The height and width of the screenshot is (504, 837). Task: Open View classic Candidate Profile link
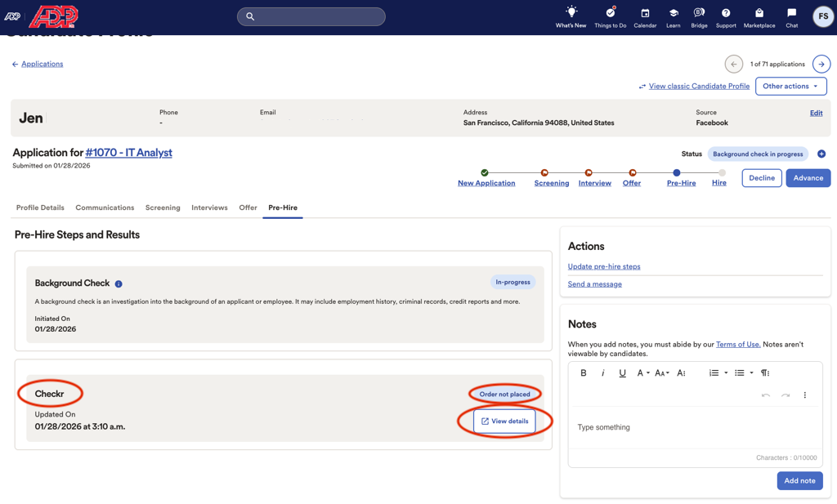699,87
